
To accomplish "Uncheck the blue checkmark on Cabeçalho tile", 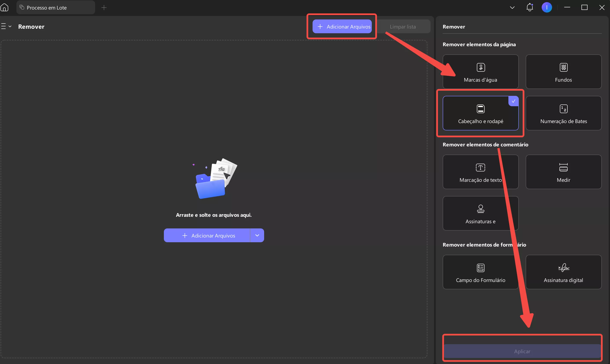I will coord(513,101).
